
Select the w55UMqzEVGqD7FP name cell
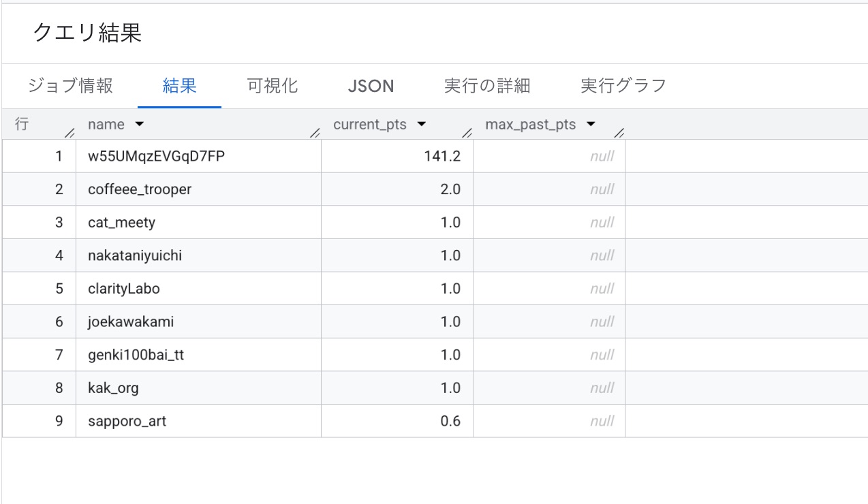(x=156, y=156)
